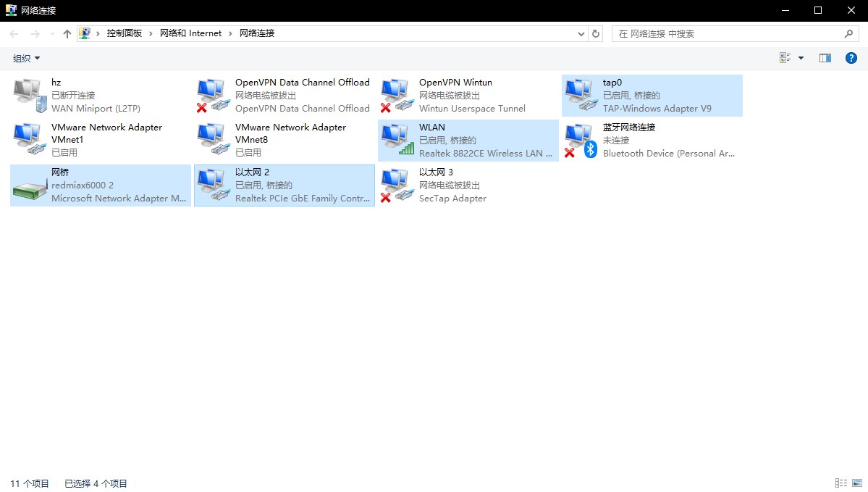Viewport: 868px width, 492px height.
Task: Select the OpenVPN Wintun adapter icon
Action: point(397,95)
